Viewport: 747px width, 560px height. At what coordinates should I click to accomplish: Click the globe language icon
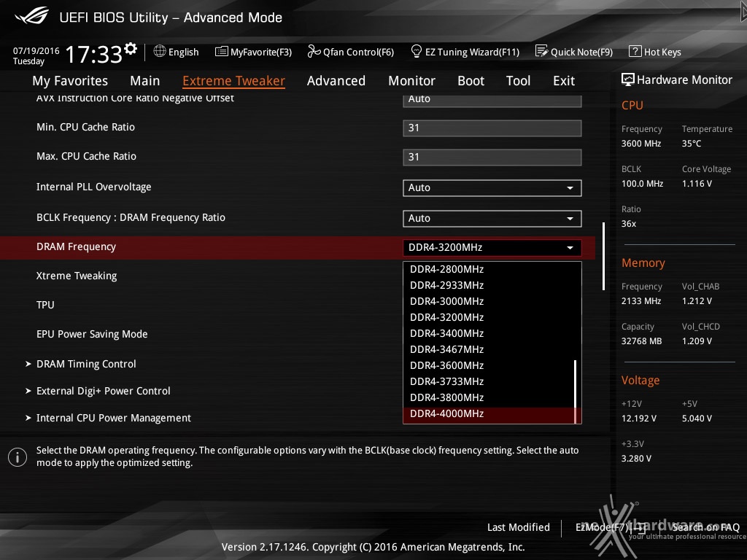click(160, 51)
